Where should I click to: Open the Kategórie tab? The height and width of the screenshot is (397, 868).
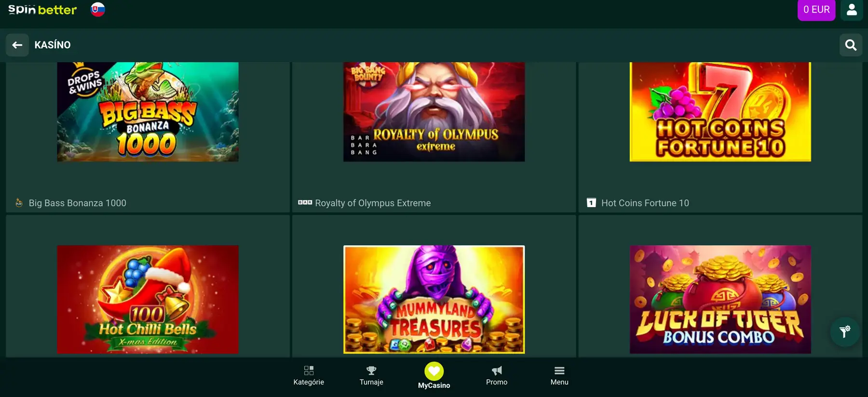(x=309, y=376)
